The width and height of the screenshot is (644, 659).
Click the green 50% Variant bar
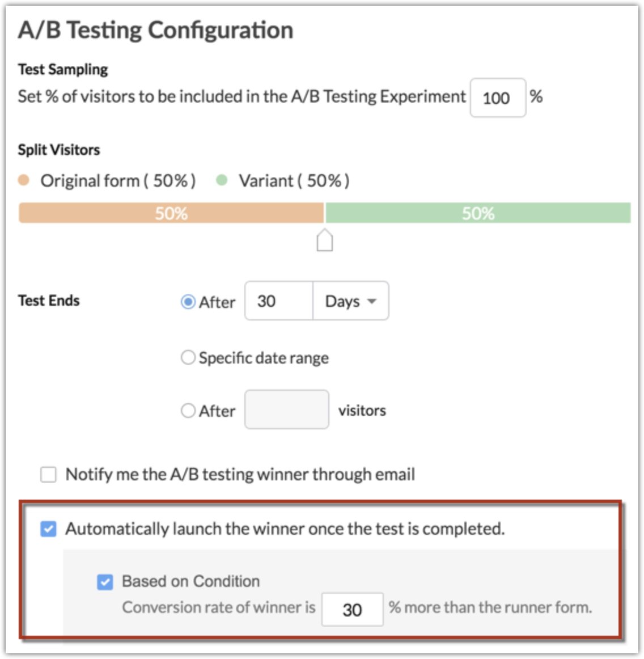(x=477, y=213)
